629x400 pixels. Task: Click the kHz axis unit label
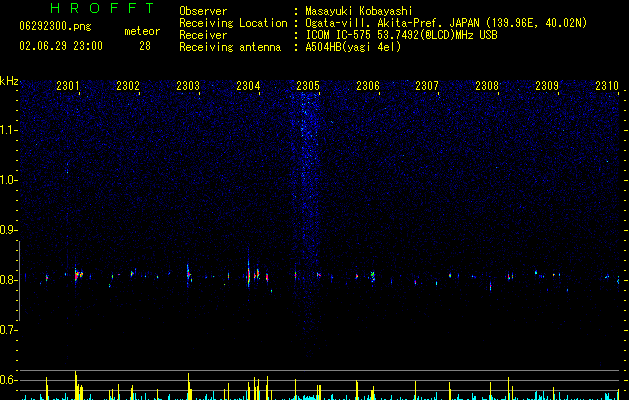(x=9, y=81)
